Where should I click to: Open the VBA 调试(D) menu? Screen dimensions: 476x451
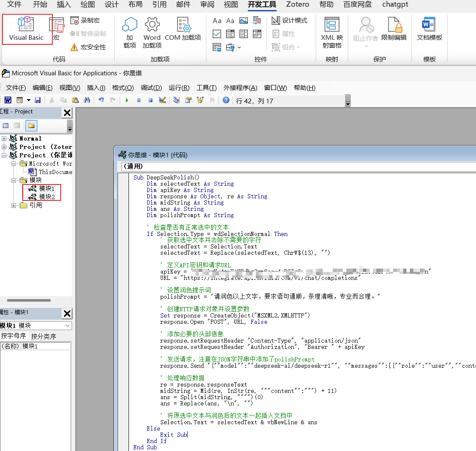click(x=151, y=88)
